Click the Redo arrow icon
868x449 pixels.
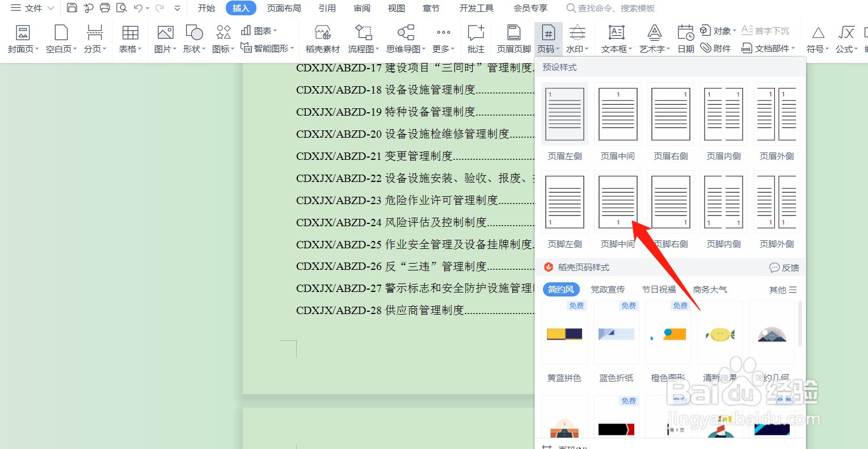pos(159,8)
